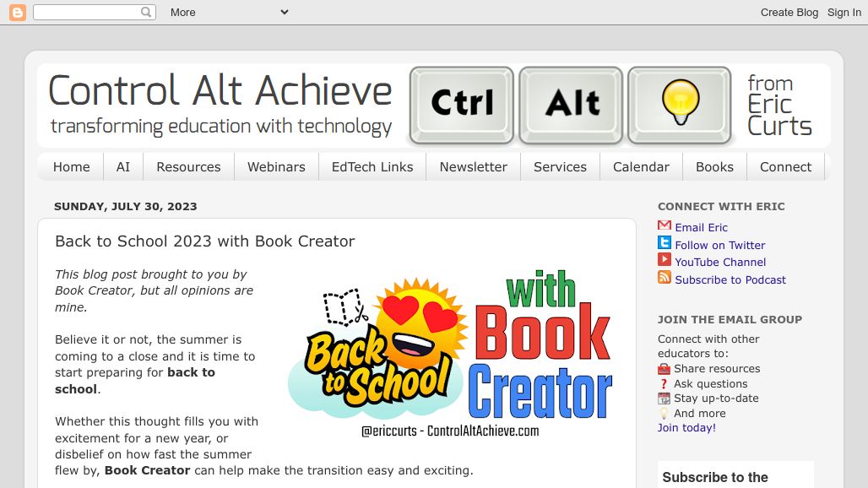Click the Control Alt Achieve header title
Viewport: 868px width, 488px height.
tap(220, 90)
